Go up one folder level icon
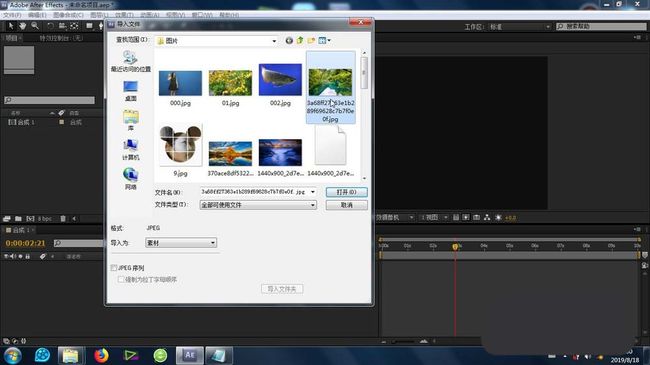Screen dimensions: 650x365 (300, 40)
